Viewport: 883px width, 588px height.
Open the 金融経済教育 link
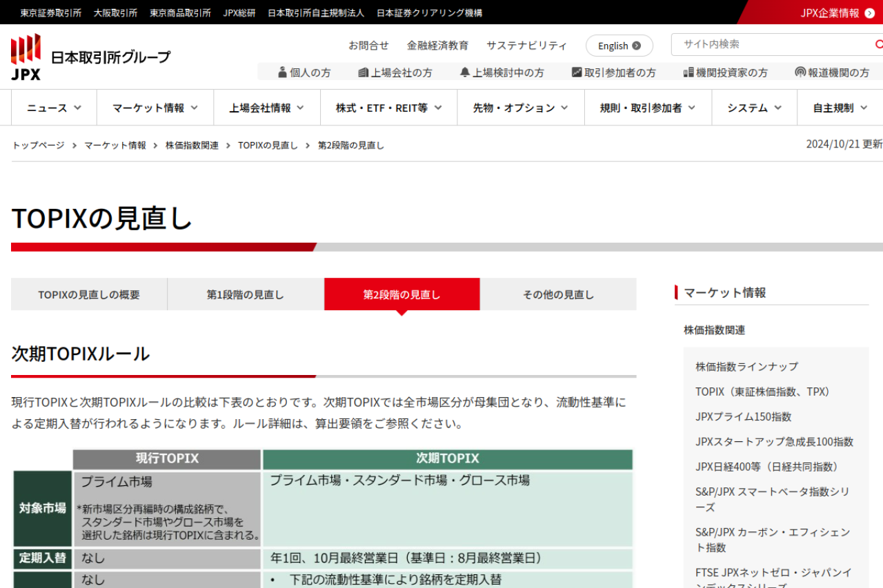(437, 45)
